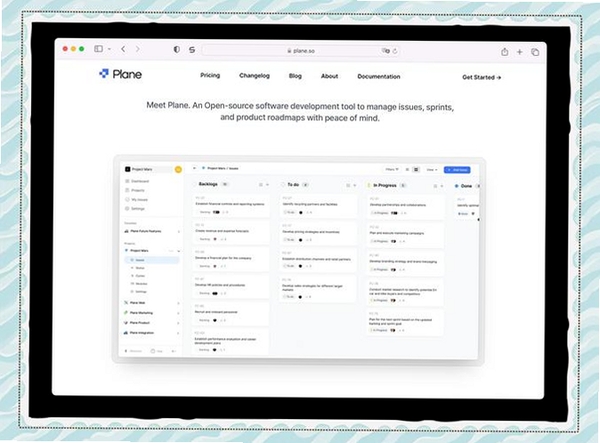
Task: Click the translate icon in the address bar
Action: [385, 50]
